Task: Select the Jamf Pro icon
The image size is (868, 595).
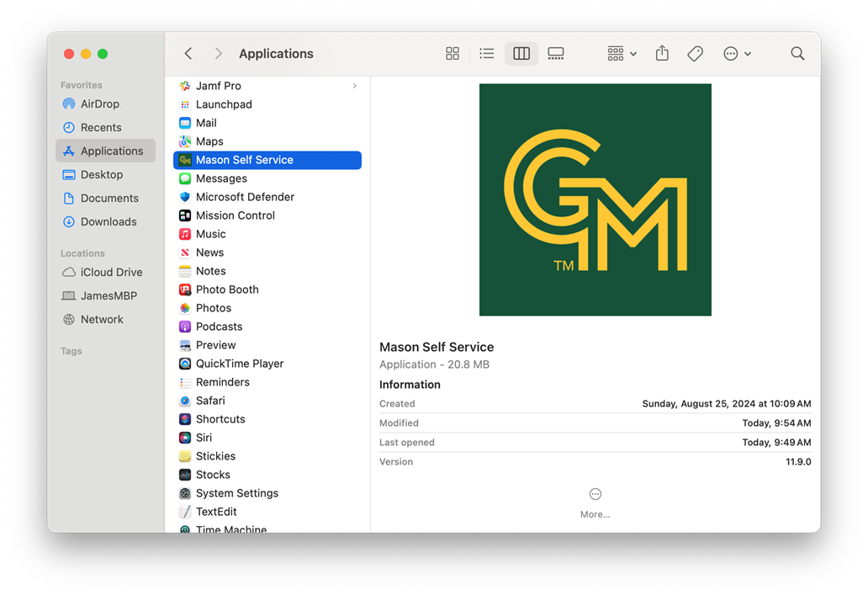Action: click(185, 86)
